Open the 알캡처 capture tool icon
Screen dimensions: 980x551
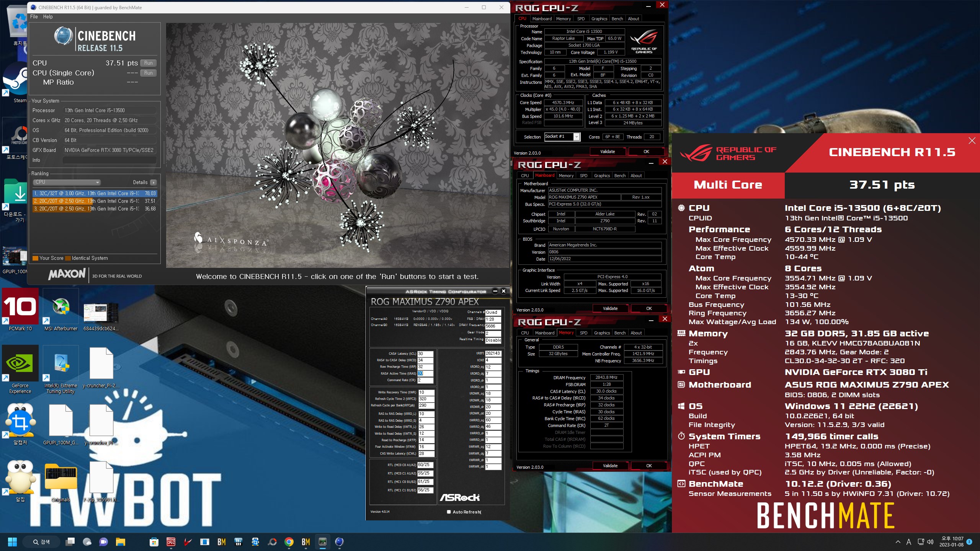click(20, 425)
